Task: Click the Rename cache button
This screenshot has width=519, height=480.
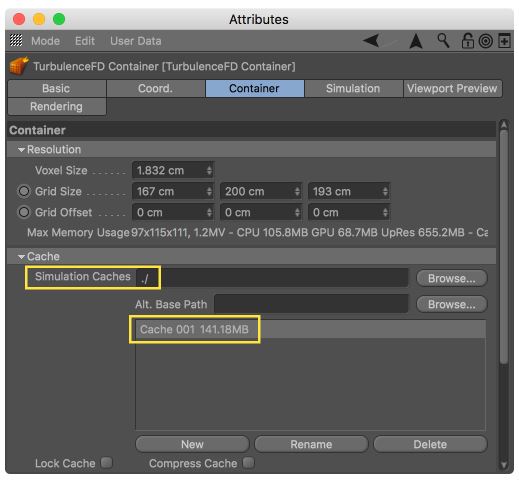Action: (x=311, y=444)
